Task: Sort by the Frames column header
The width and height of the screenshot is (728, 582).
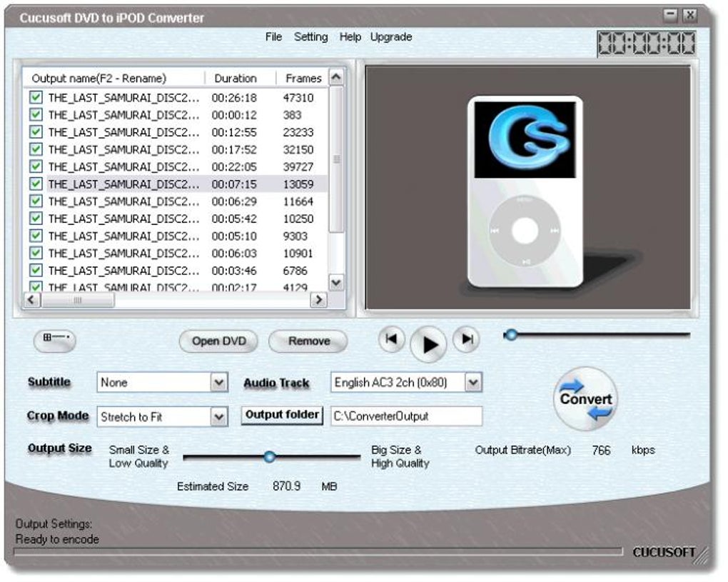Action: (x=302, y=78)
